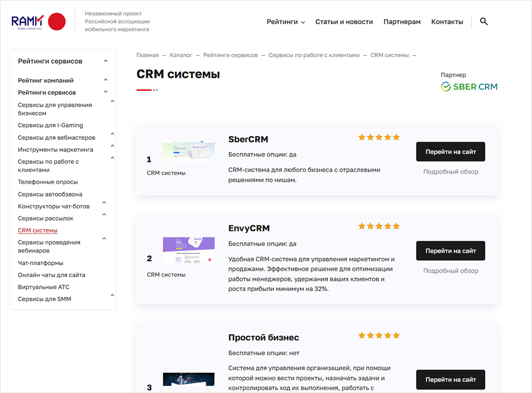The height and width of the screenshot is (393, 532).
Task: Open Чат-платформы sidebar link
Action: (x=40, y=263)
